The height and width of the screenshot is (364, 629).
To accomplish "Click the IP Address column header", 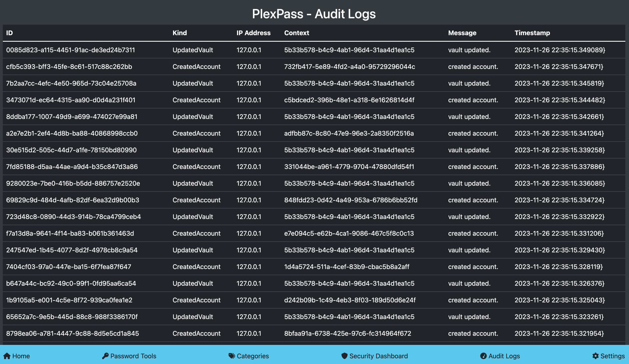I will (x=253, y=33).
